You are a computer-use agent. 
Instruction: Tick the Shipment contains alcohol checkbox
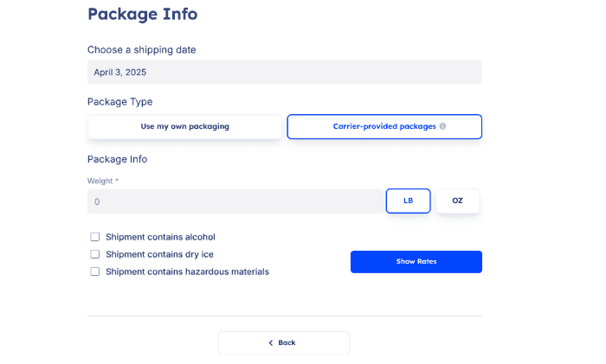pyautogui.click(x=95, y=237)
